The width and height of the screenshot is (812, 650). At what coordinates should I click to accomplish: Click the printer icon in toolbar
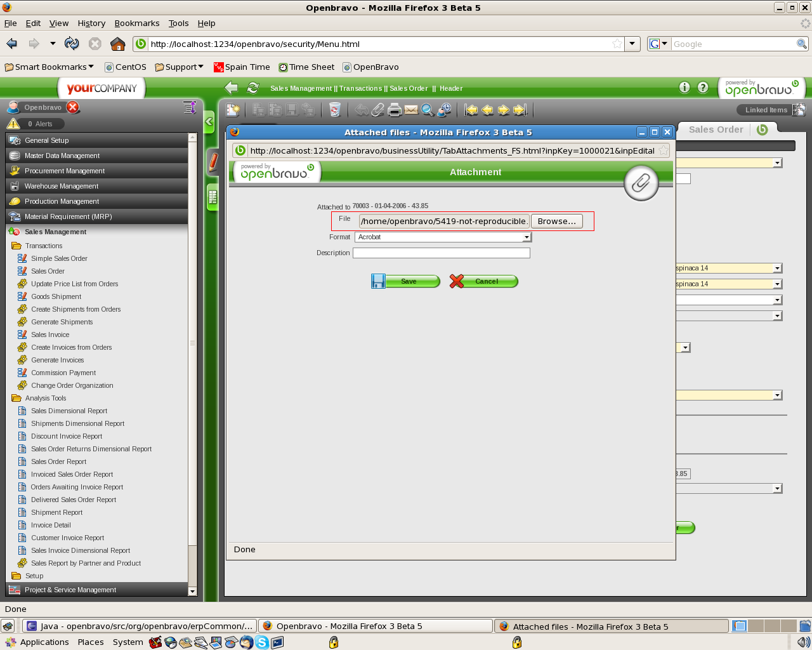click(x=395, y=110)
